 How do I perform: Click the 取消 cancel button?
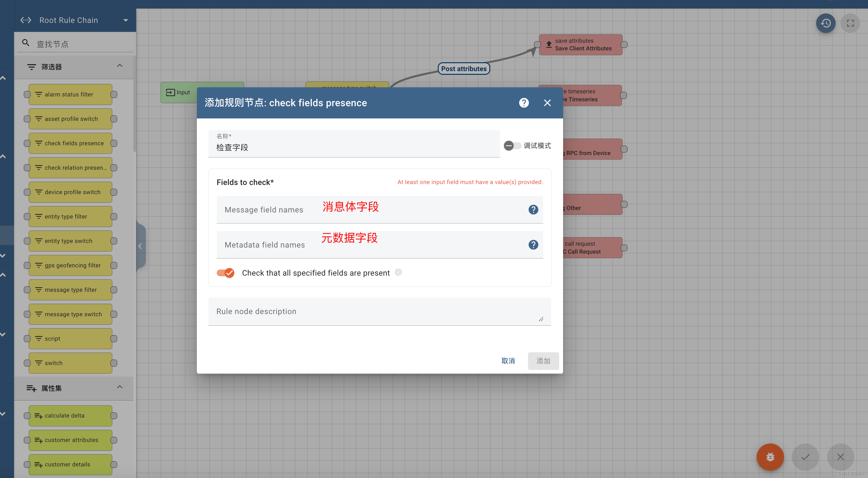pyautogui.click(x=508, y=361)
